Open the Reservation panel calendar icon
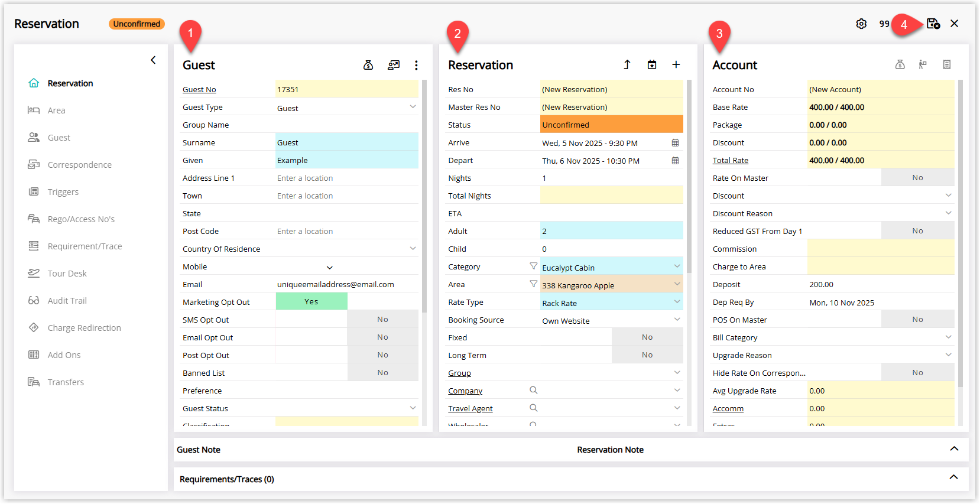Viewport: 980px width, 504px height. 652,64
